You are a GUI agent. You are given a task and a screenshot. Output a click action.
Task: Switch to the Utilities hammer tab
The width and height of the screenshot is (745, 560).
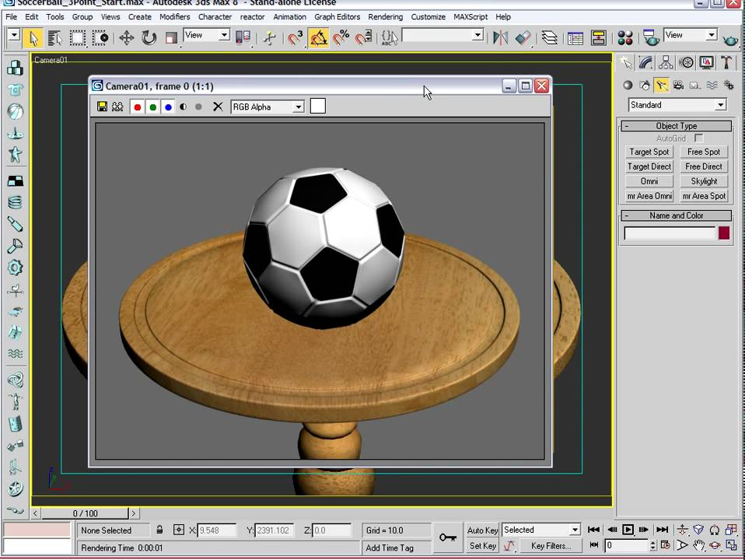point(726,62)
